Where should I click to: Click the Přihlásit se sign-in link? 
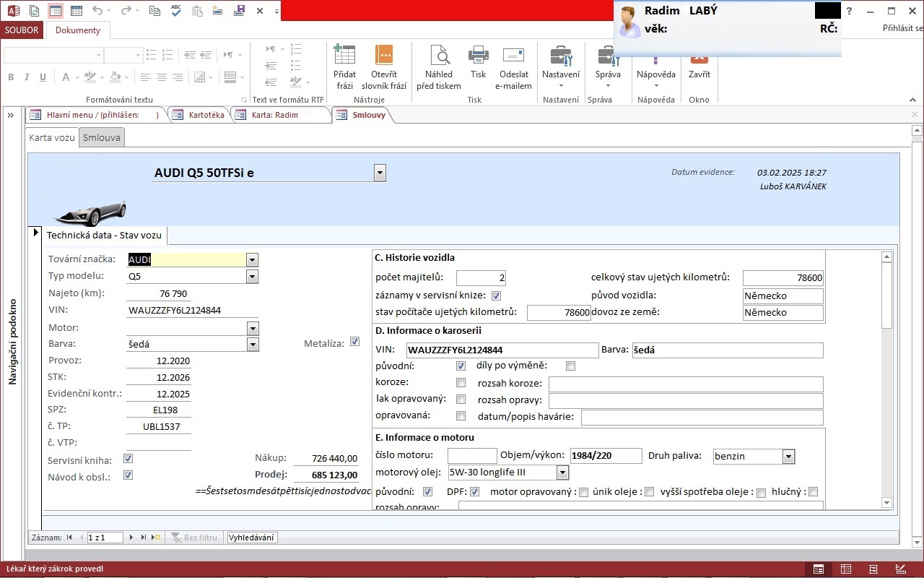click(x=903, y=29)
